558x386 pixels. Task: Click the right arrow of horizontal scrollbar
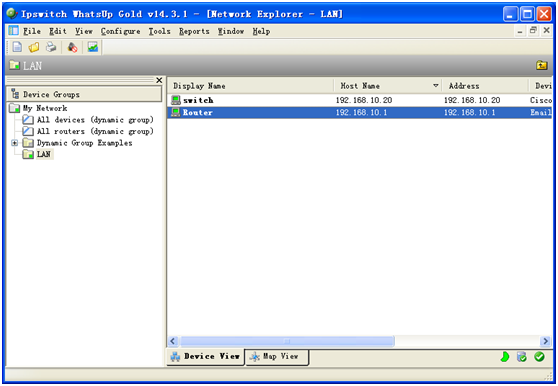click(545, 341)
